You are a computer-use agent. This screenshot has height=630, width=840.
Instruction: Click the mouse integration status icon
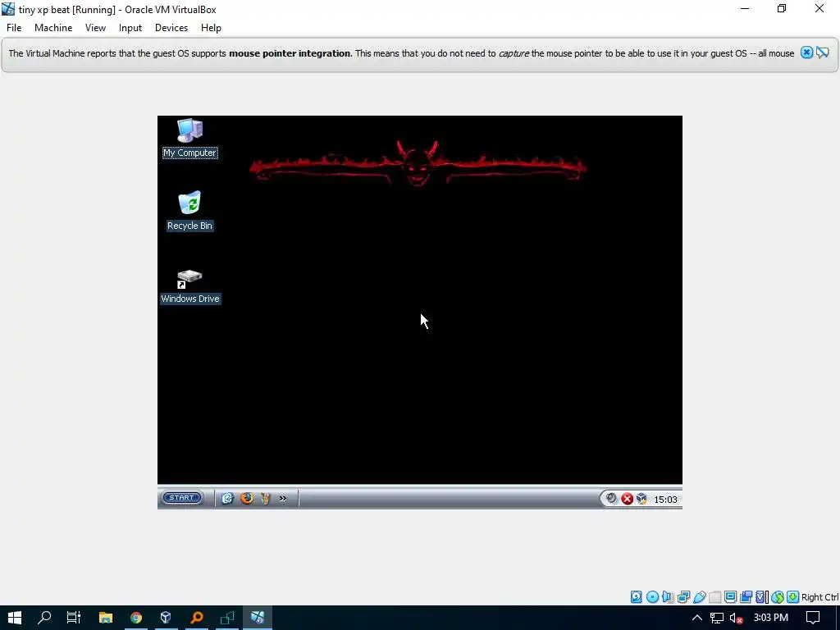[778, 597]
